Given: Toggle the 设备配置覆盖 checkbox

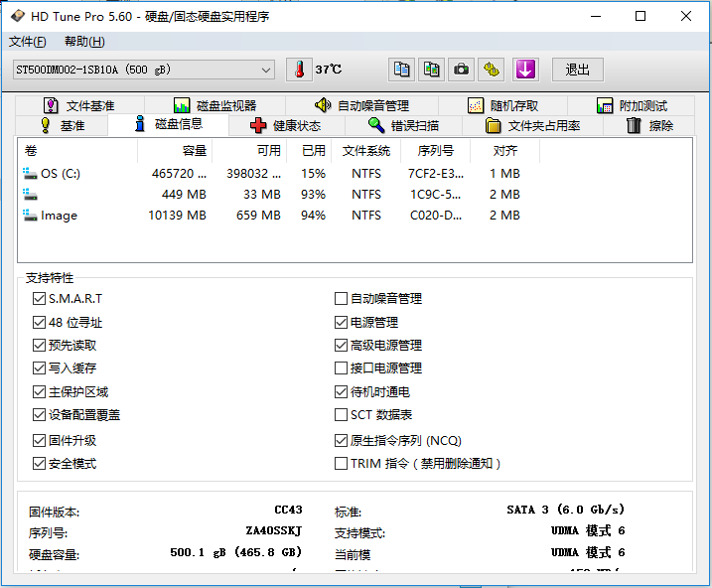Looking at the screenshot, I should coord(39,414).
